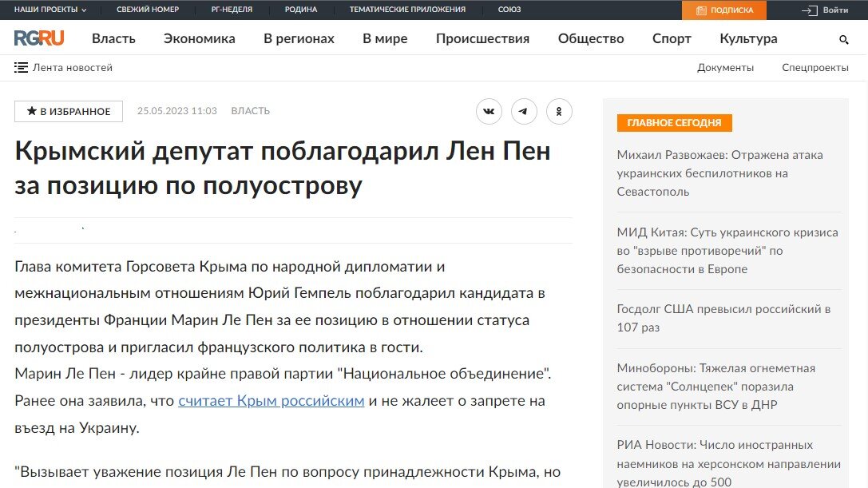The width and height of the screenshot is (868, 488).
Task: Open the Документы page
Action: point(726,68)
